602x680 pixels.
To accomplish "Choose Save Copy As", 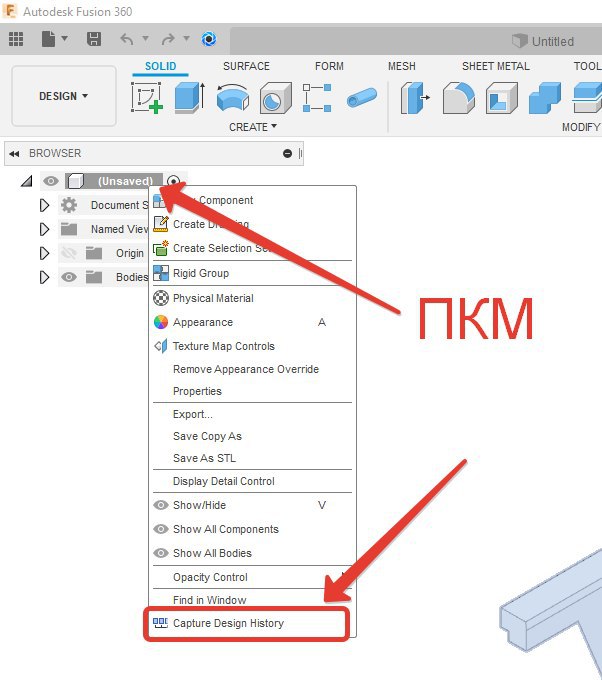I will pos(252,436).
